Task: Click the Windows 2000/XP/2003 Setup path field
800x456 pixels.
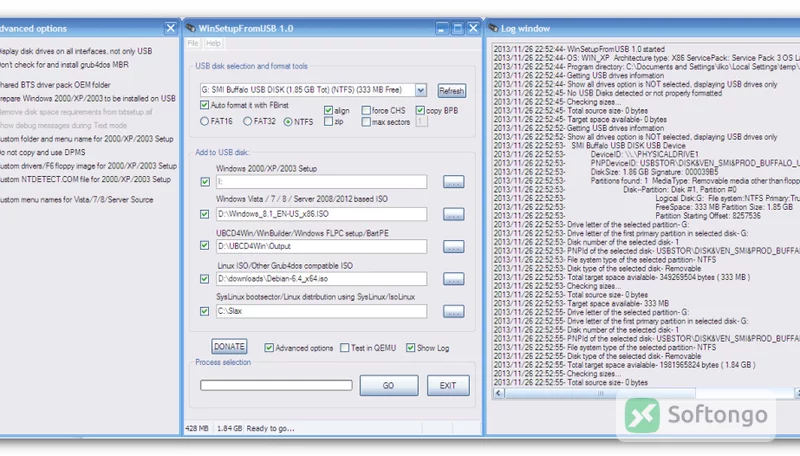Action: point(321,182)
